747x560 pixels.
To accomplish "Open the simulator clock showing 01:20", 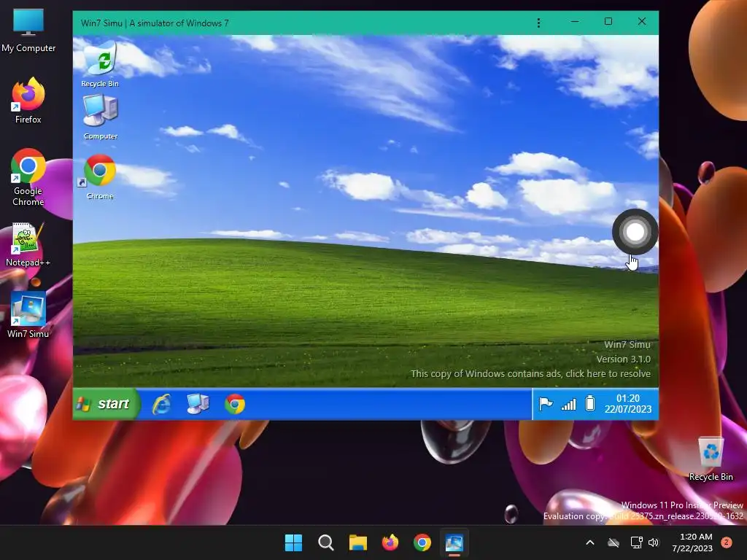I will (628, 404).
